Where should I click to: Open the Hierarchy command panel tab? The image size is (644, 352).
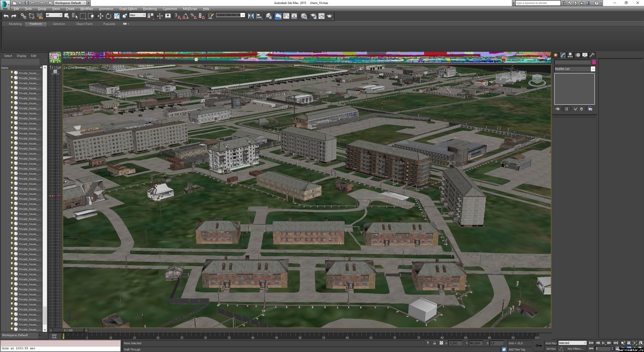570,55
